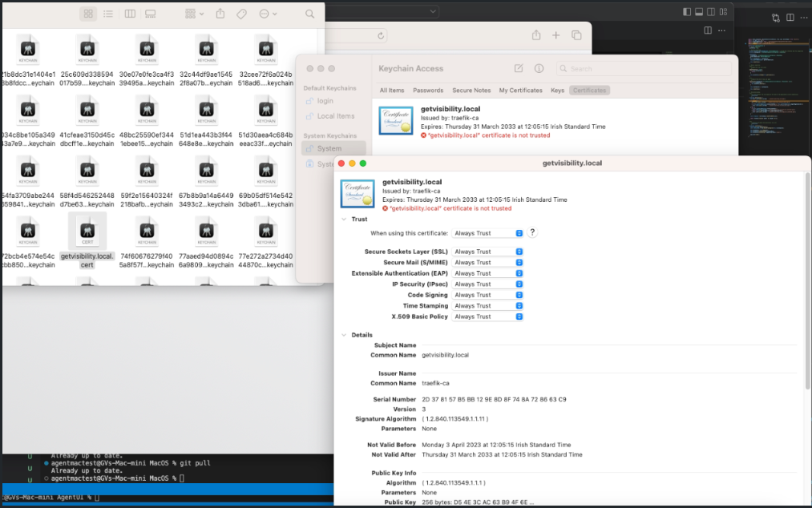Collapse the Trust section disclosure triangle
The height and width of the screenshot is (508, 812).
(344, 219)
